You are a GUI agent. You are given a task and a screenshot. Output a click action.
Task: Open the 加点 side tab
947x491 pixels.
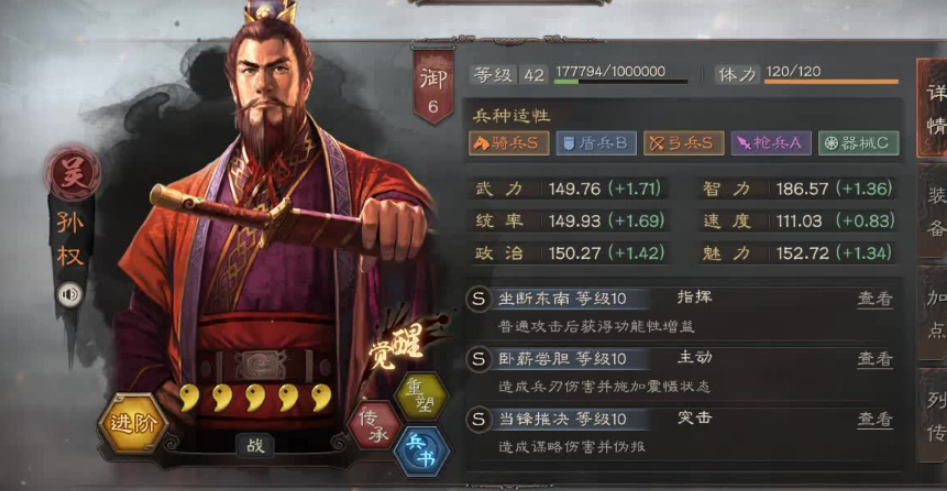pos(934,314)
